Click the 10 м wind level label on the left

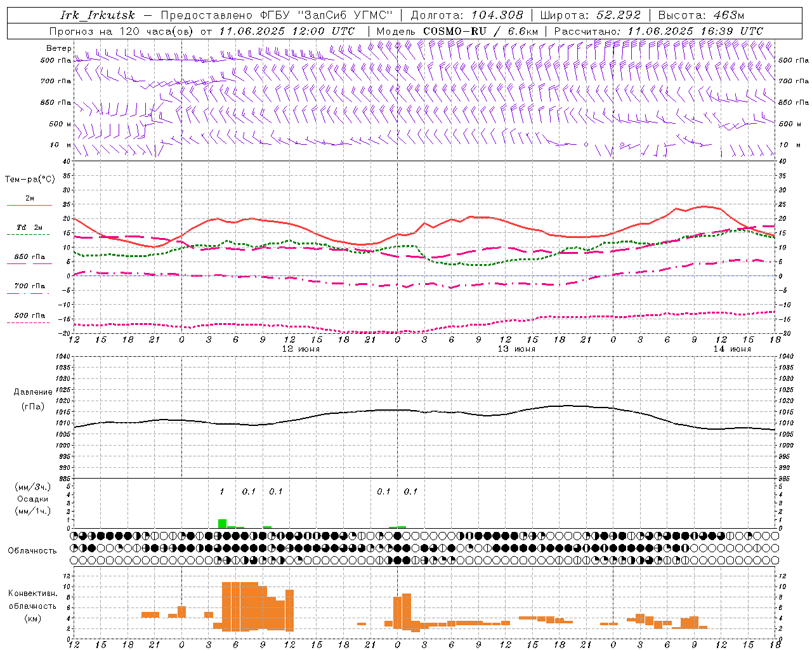61,145
